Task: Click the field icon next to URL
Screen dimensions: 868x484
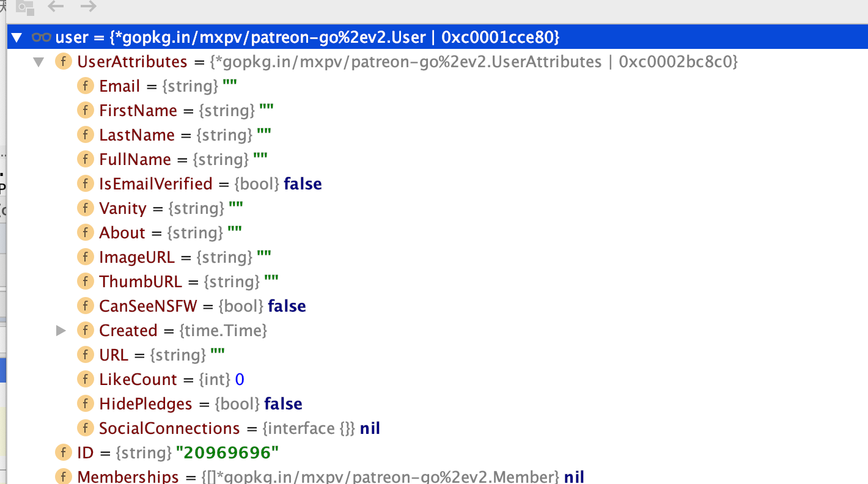Action: tap(86, 355)
